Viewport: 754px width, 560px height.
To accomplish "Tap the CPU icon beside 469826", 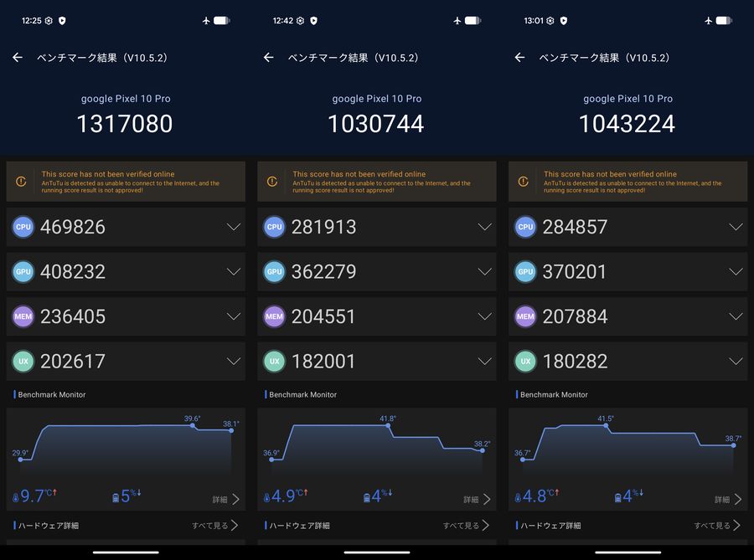I will [x=23, y=227].
